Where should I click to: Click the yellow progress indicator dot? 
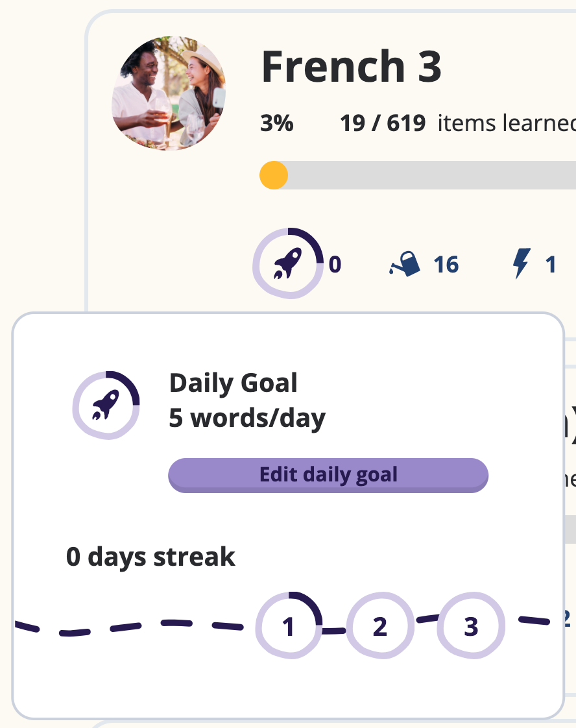[274, 176]
